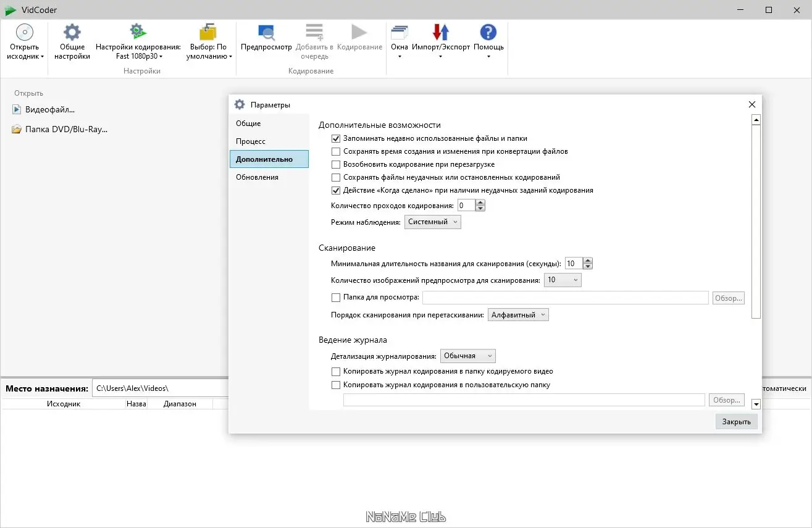Click the settings scrollbar down arrow
Screen dimensions: 812x528
coord(756,404)
